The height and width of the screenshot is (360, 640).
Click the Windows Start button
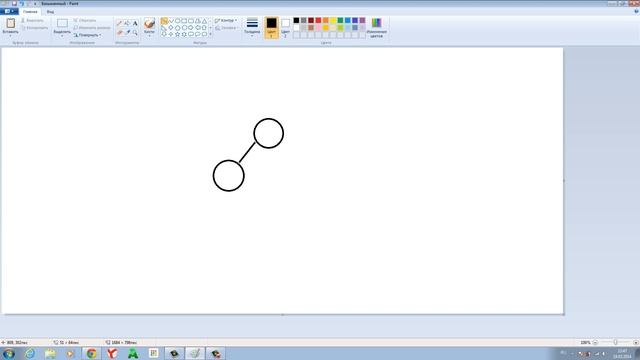(8, 353)
